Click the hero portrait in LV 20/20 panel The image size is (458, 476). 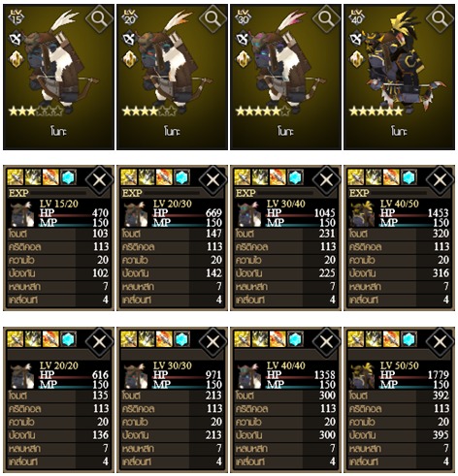[21, 375]
